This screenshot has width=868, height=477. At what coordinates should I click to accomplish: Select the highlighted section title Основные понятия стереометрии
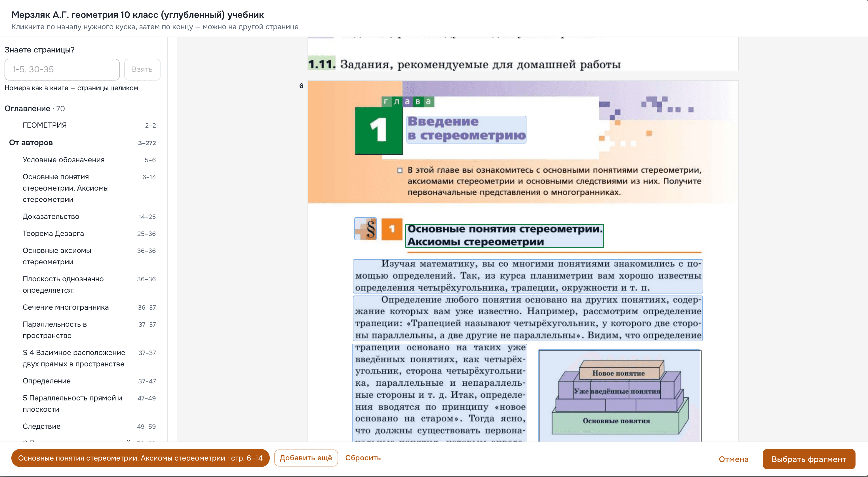tap(504, 236)
